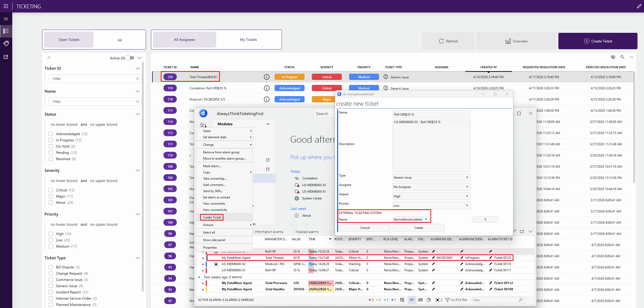This screenshot has height=308, width=644.
Task: Open the Type dropdown showing Generic Issue
Action: pyautogui.click(x=431, y=177)
